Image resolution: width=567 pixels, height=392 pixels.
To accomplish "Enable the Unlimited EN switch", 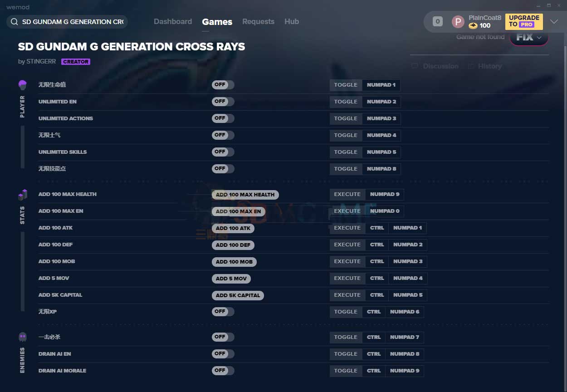I will click(x=223, y=102).
